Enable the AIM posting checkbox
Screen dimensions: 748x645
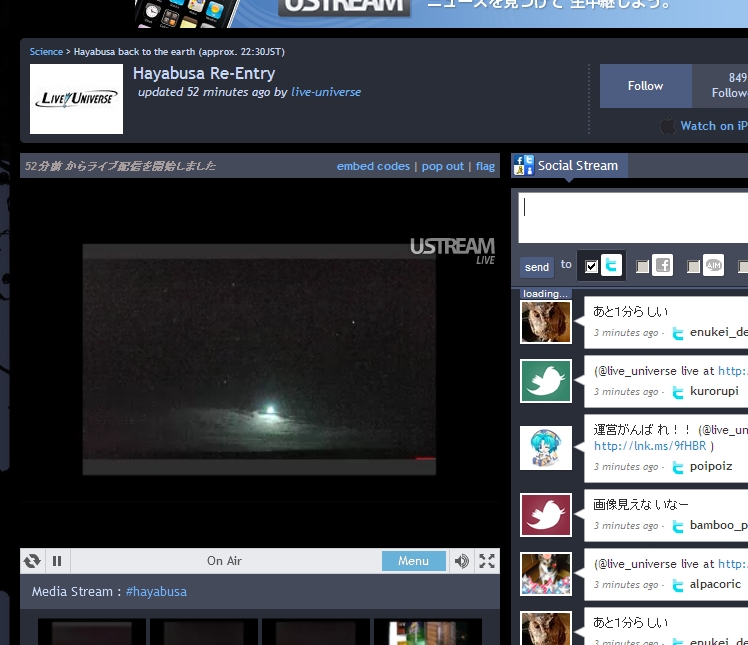[x=693, y=266]
